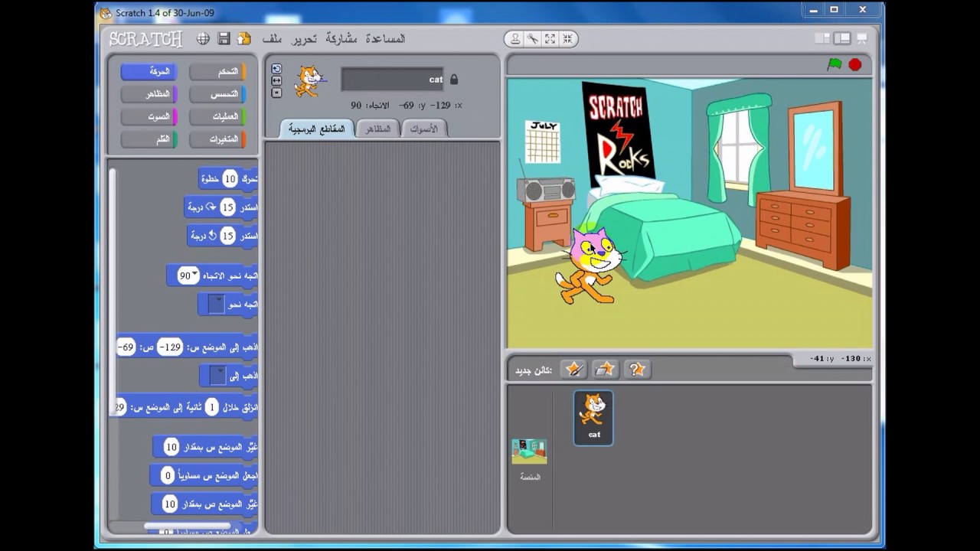
Task: Save the project using the floppy disk icon
Action: (224, 38)
